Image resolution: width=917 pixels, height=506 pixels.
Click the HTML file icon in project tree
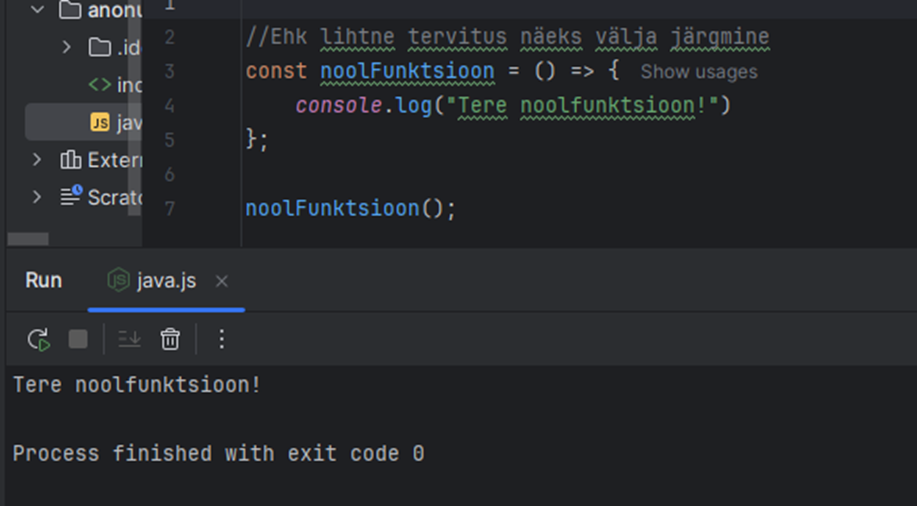coord(100,85)
